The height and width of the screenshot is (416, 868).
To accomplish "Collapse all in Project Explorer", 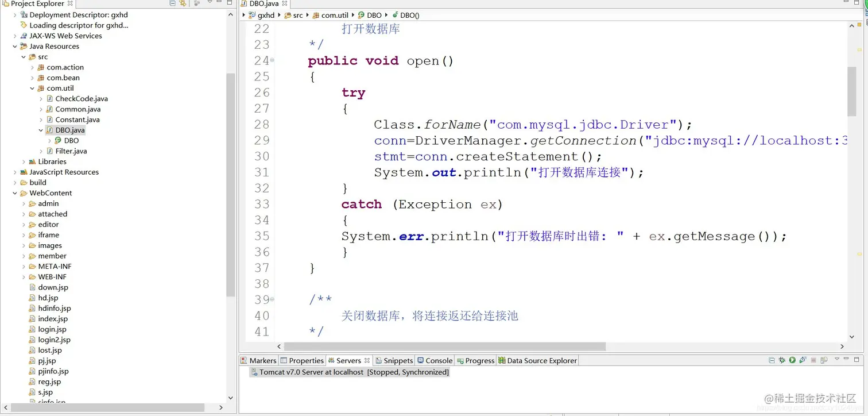I will tap(173, 3).
